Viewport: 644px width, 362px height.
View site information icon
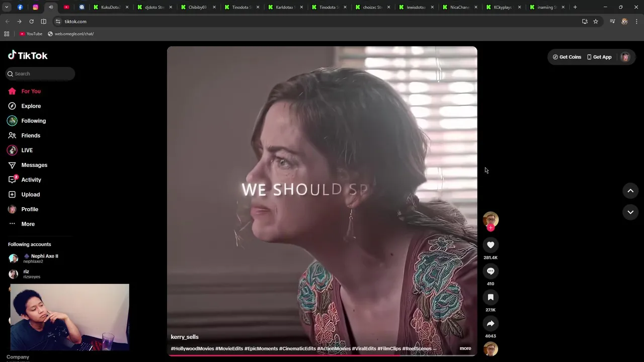(58, 22)
